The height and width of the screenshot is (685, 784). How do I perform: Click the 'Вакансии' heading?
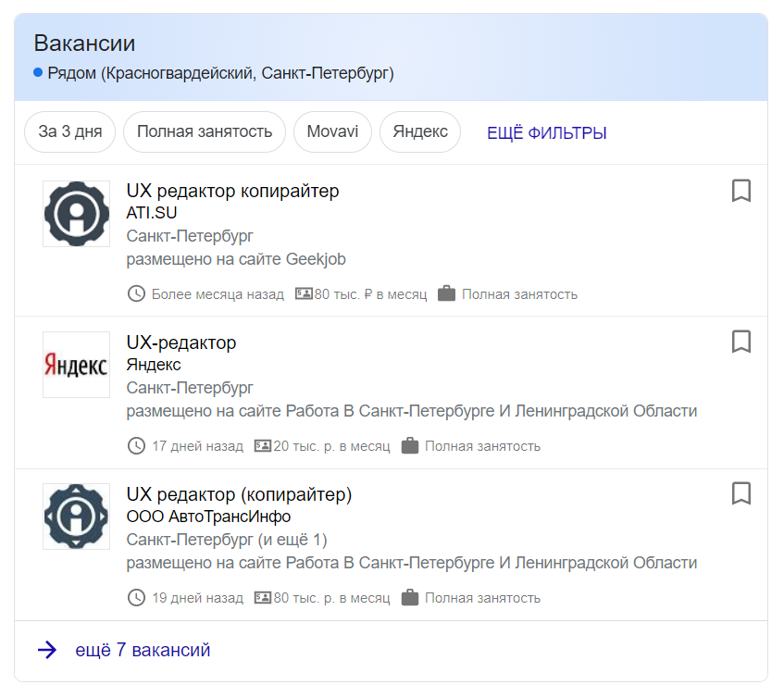tap(84, 43)
